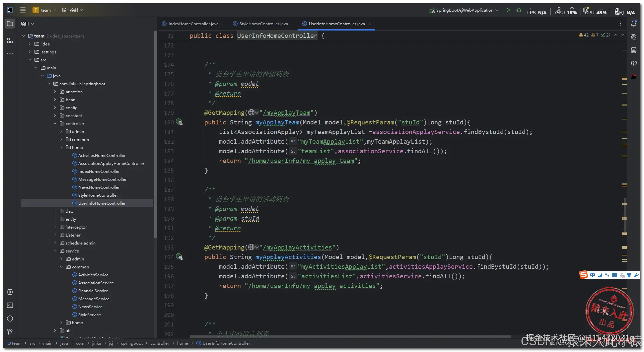Image resolution: width=644 pixels, height=352 pixels.
Task: Open the Database tool window
Action: point(634,50)
